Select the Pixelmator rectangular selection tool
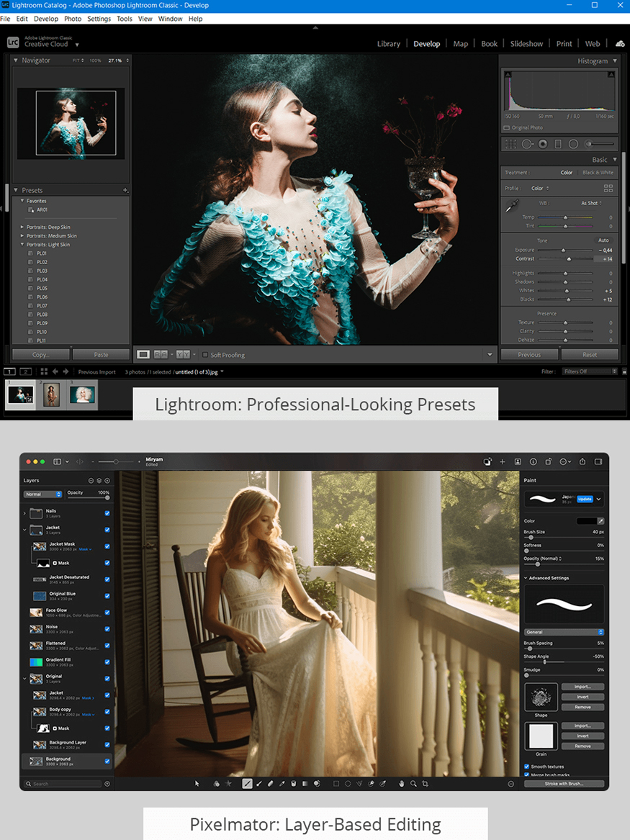 pos(336,783)
